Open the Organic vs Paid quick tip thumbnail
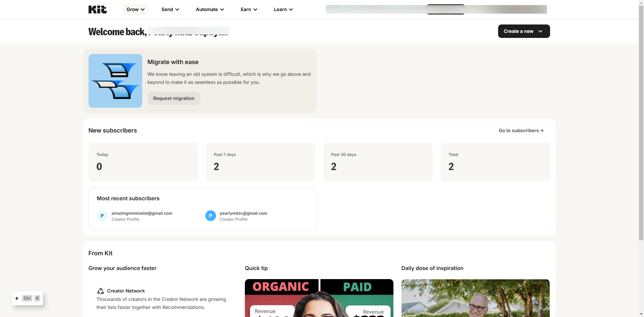This screenshot has width=644, height=317. (319, 298)
